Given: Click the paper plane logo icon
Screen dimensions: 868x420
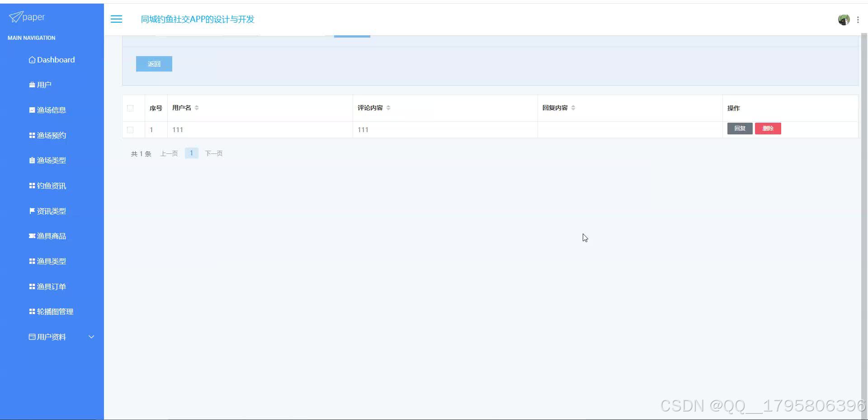Looking at the screenshot, I should tap(15, 17).
